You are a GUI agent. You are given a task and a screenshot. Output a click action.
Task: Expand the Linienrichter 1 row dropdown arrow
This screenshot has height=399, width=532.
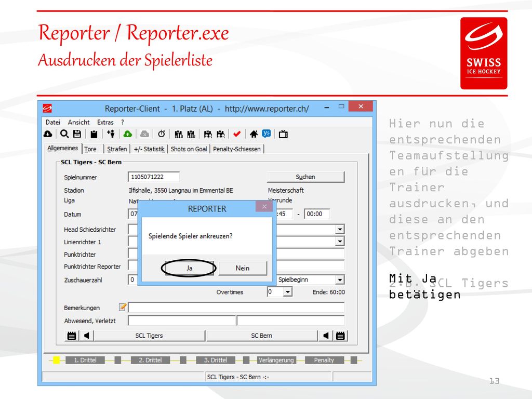340,241
